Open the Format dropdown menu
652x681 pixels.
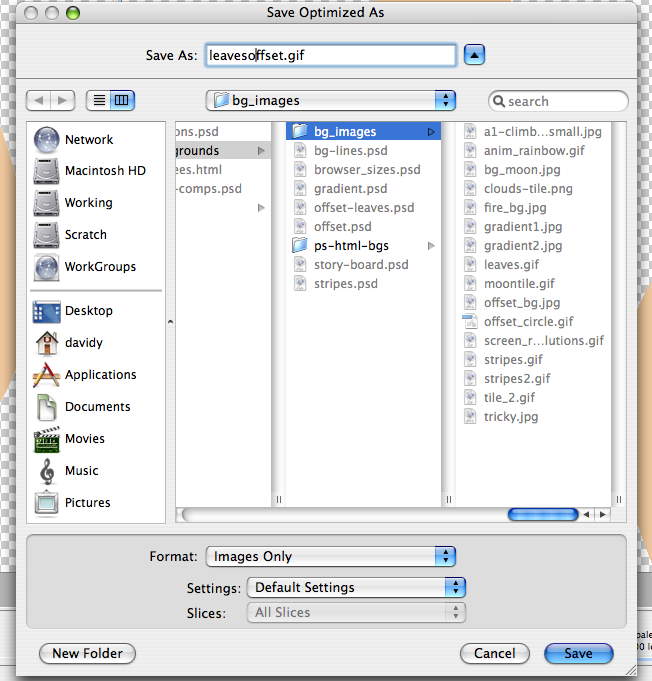[x=330, y=557]
